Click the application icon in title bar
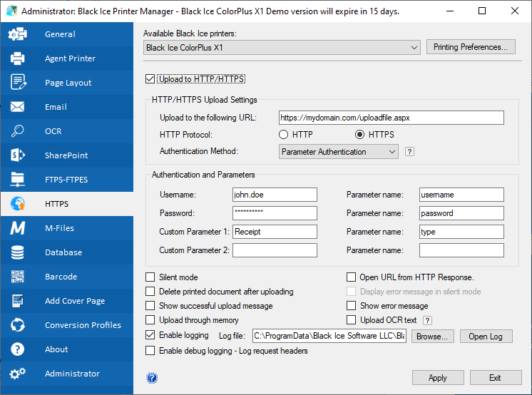 pos(12,11)
